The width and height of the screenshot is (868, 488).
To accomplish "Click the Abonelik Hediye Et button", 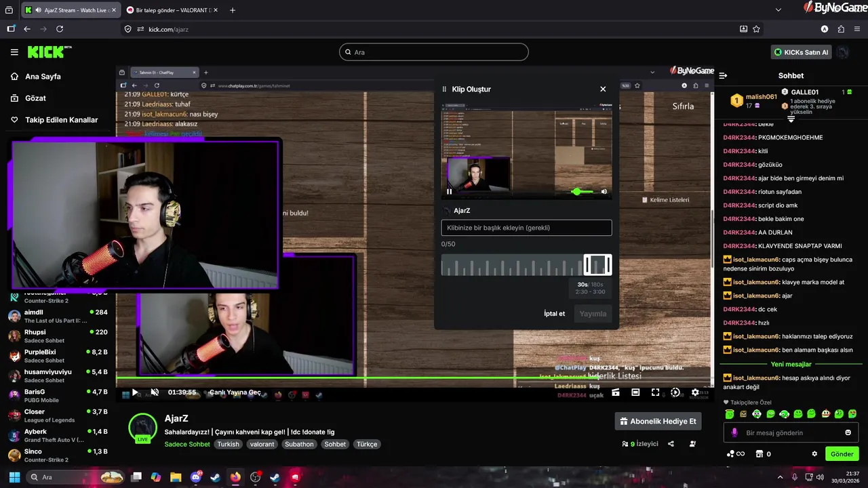I will point(658,421).
